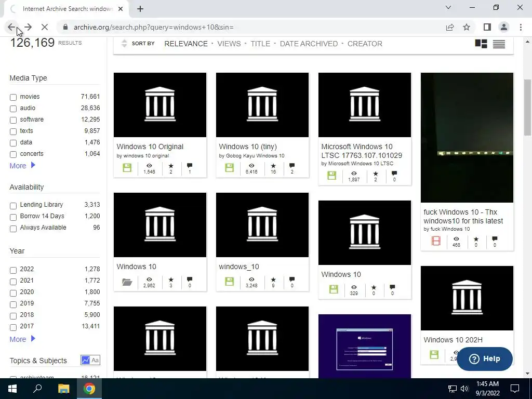Expand More under Media Type
Viewport: 532px width, 399px height.
coord(22,166)
